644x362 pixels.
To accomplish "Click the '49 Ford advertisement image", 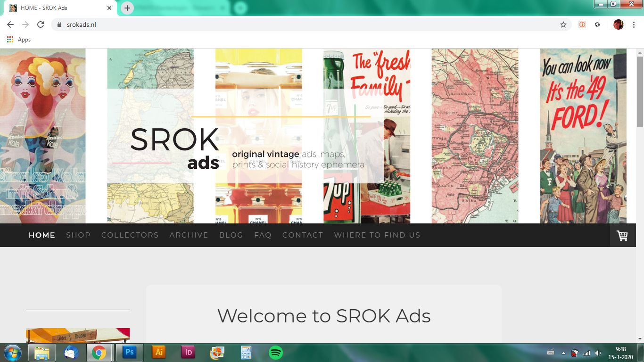I will click(583, 136).
